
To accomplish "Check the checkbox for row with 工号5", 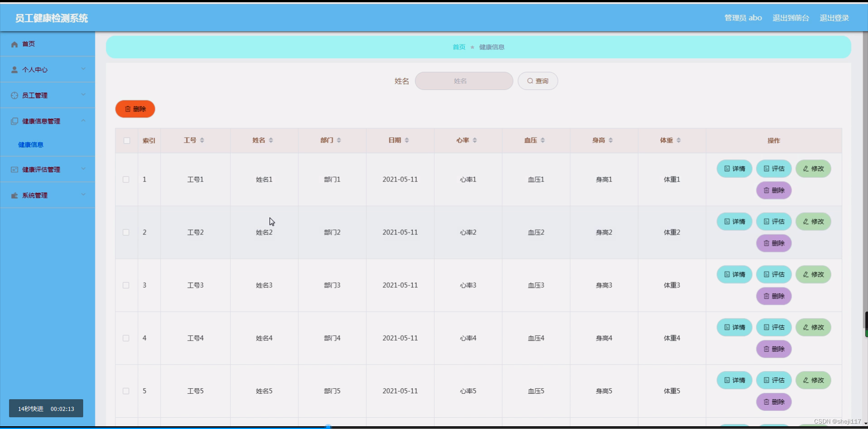I will pyautogui.click(x=126, y=391).
